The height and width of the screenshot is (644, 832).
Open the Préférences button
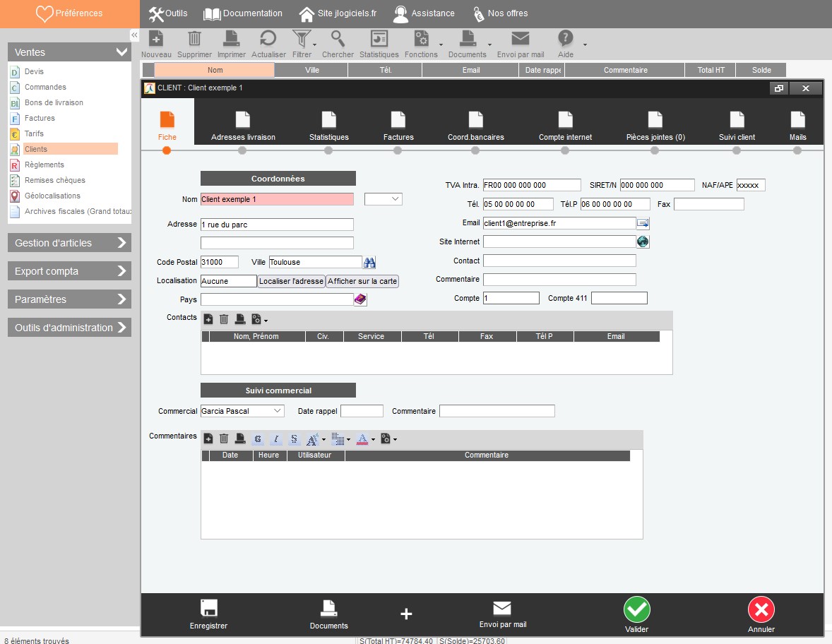pos(69,13)
